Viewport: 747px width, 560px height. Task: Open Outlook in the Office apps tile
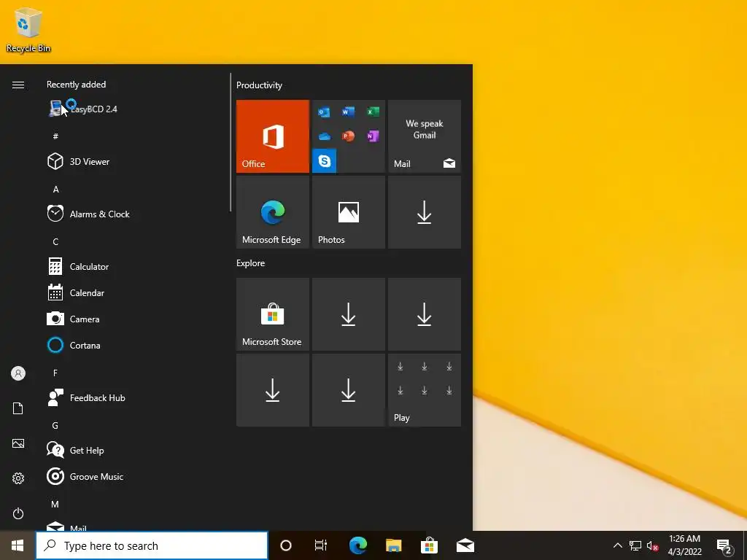pyautogui.click(x=324, y=112)
